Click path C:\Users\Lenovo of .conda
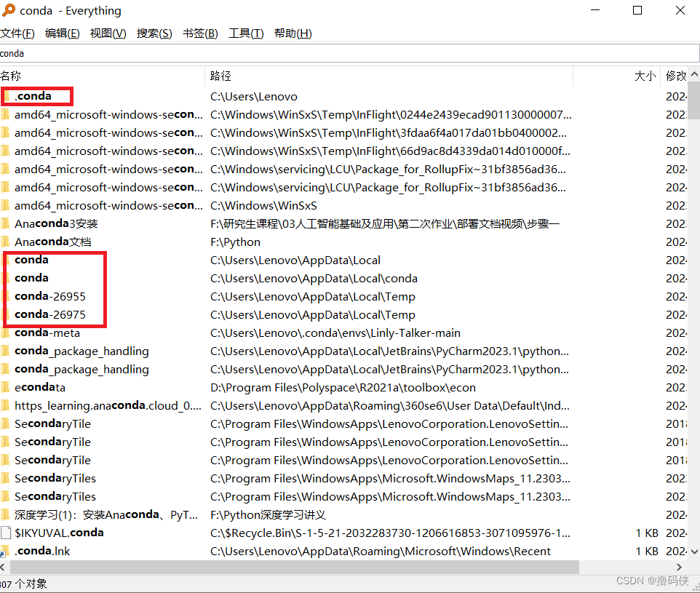700x593 pixels. [x=253, y=97]
